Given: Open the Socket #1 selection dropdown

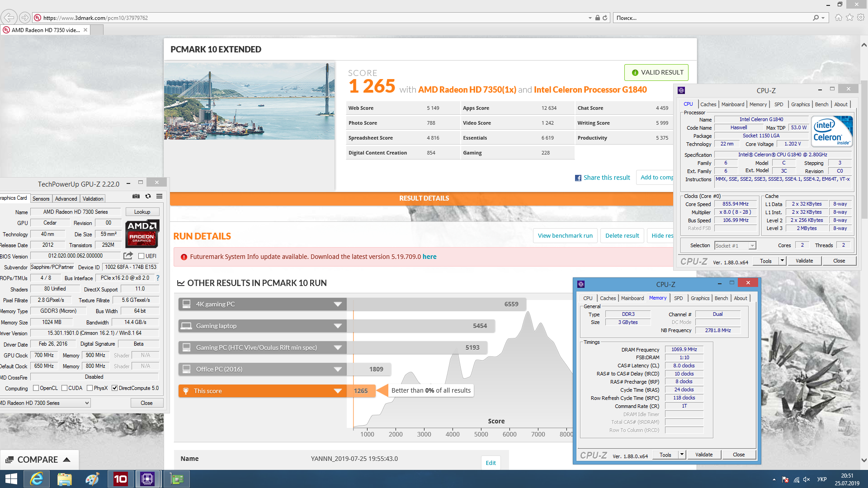Looking at the screenshot, I should pos(735,246).
